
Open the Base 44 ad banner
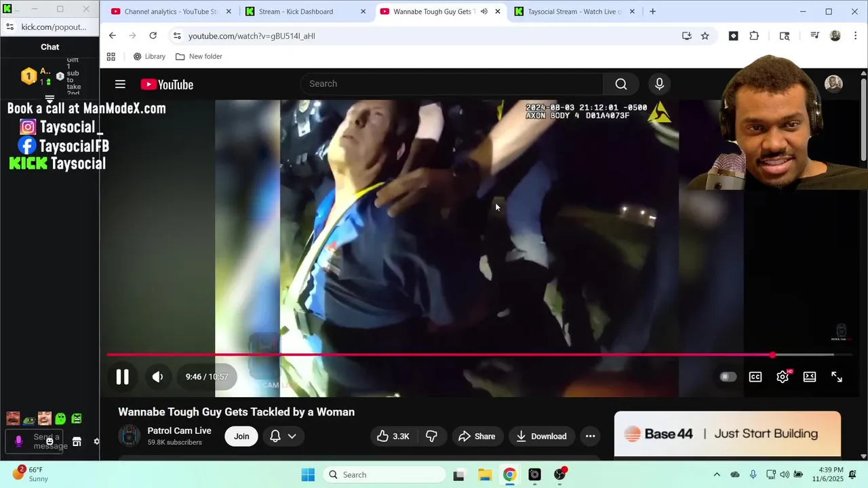(727, 434)
